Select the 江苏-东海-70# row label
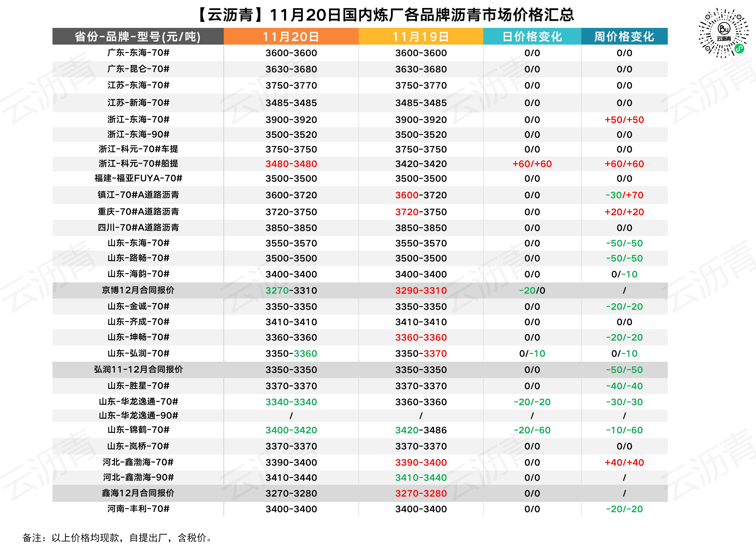The image size is (756, 551). coord(138,85)
